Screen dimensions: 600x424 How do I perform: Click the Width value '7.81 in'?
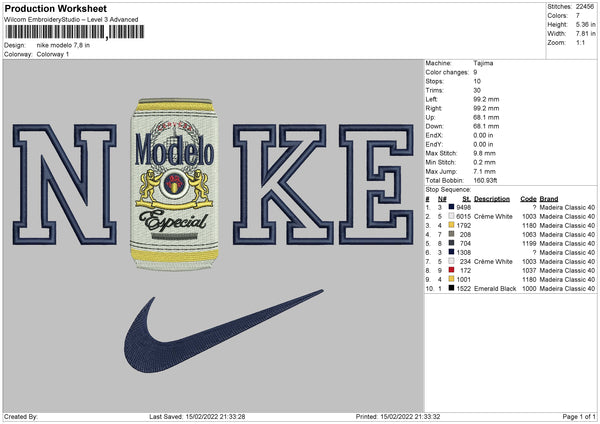585,34
